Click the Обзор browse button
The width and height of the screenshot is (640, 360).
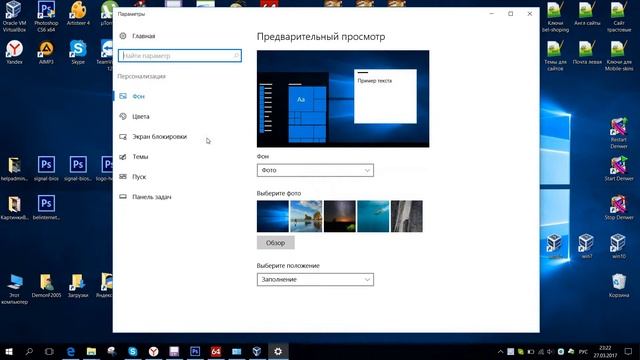[276, 242]
